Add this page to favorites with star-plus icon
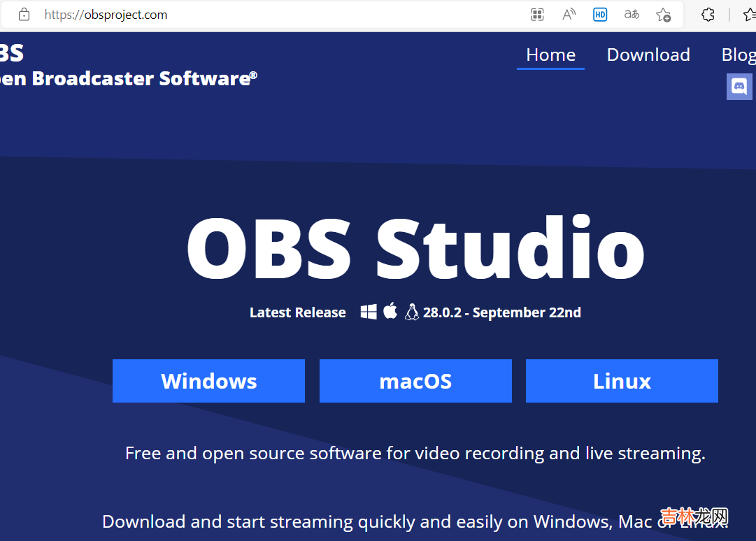The image size is (756, 541). pos(663,15)
